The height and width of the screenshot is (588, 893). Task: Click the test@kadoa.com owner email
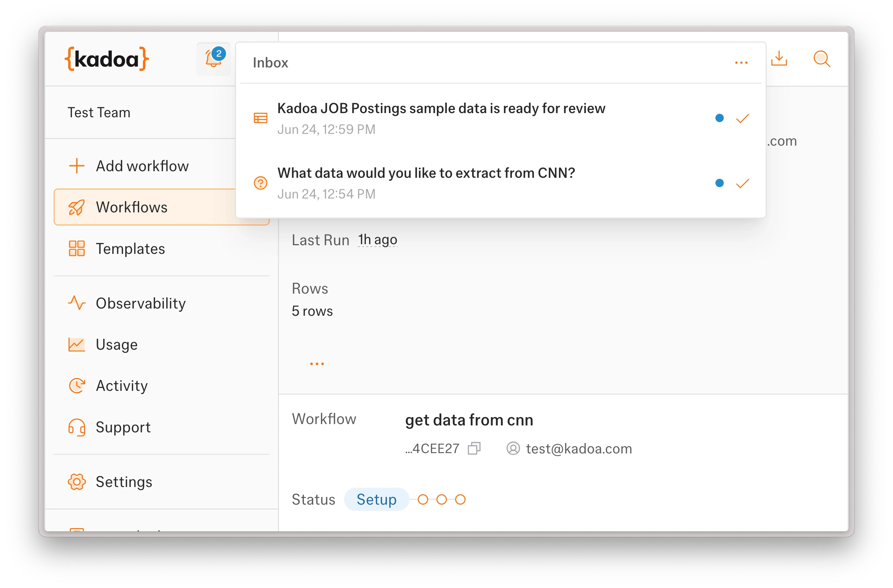point(579,449)
